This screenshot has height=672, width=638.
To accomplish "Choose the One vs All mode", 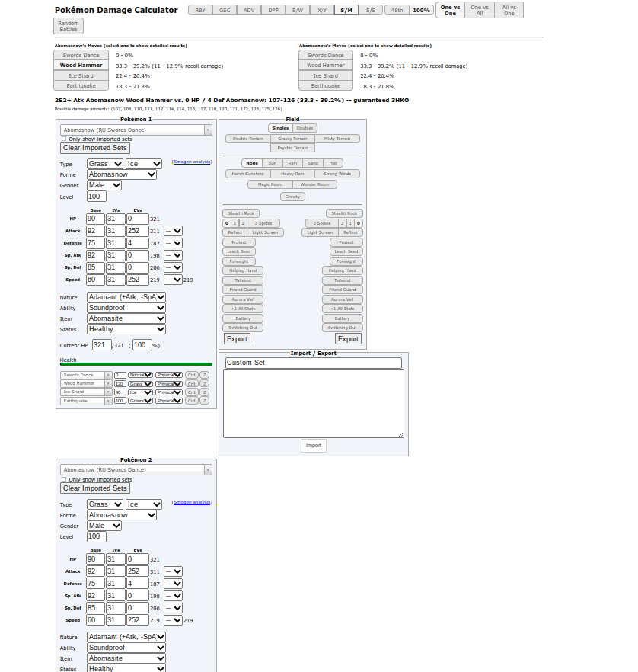I will [480, 11].
